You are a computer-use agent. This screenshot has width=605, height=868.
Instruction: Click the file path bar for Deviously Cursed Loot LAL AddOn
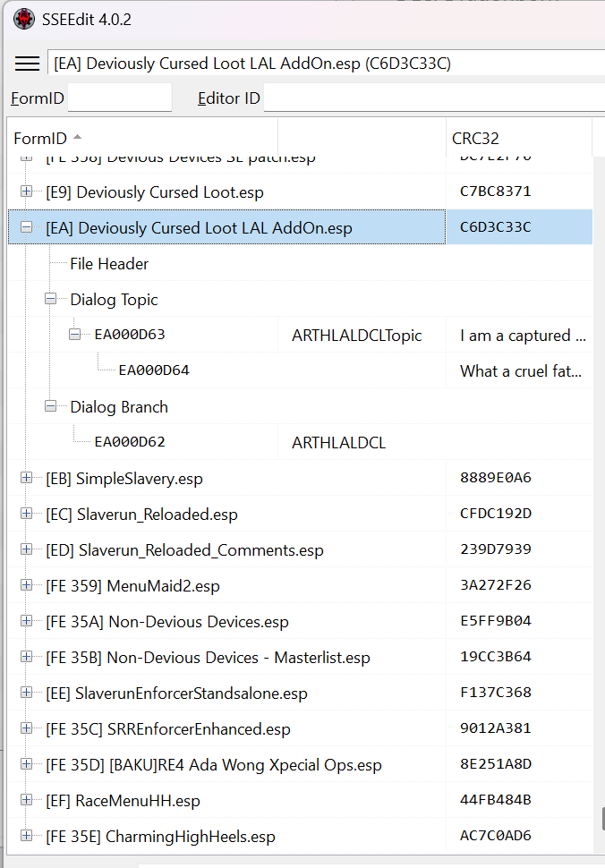[x=326, y=64]
